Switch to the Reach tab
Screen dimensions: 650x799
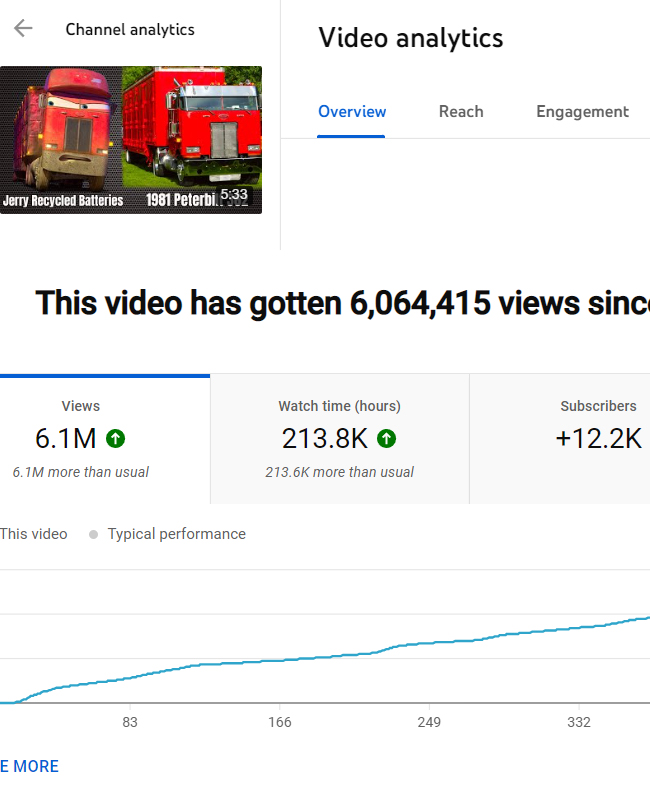click(x=461, y=112)
